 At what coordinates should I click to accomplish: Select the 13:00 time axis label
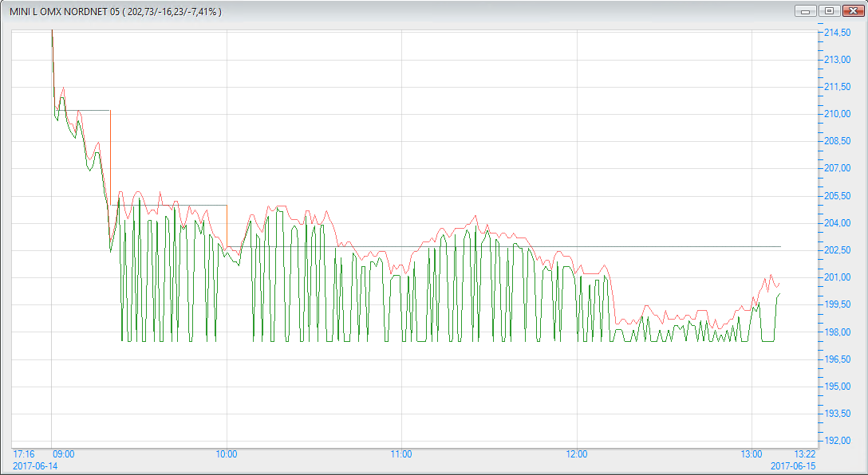coord(752,454)
